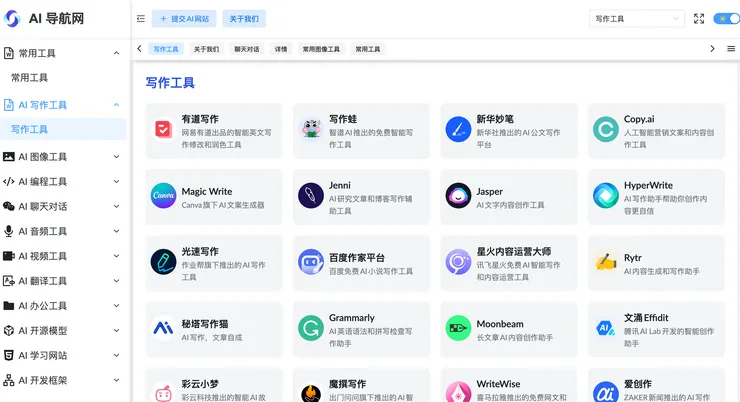Open the tab options menu icon
The height and width of the screenshot is (402, 740).
point(731,49)
